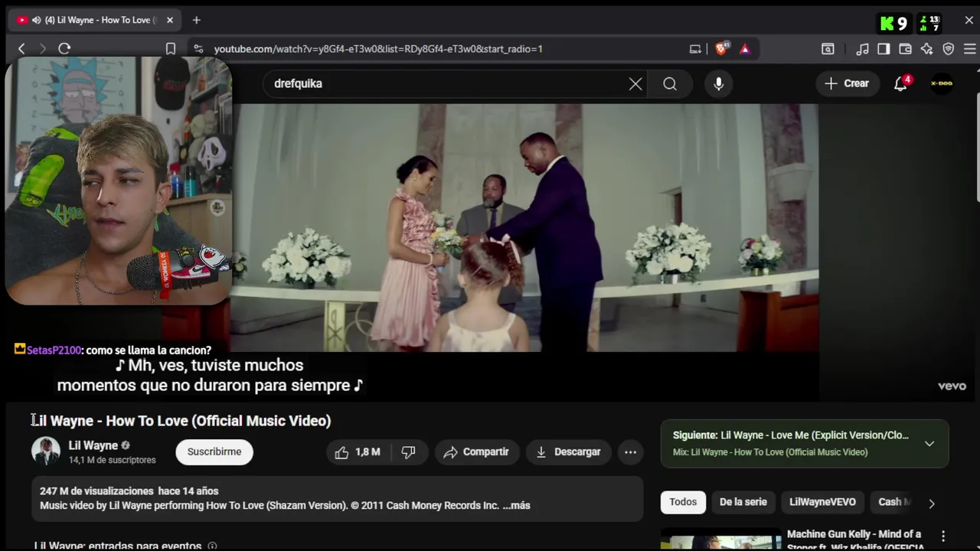Click the Kick K 9 overlay badge
This screenshot has width=980, height=551.
893,23
